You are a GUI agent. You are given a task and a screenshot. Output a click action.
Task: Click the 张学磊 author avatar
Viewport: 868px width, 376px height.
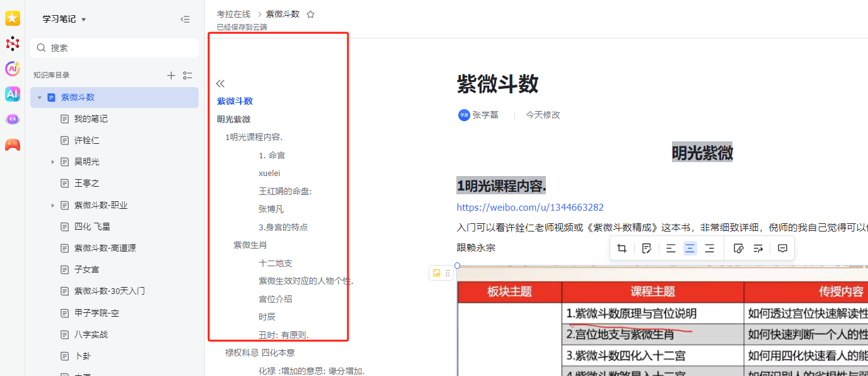464,115
